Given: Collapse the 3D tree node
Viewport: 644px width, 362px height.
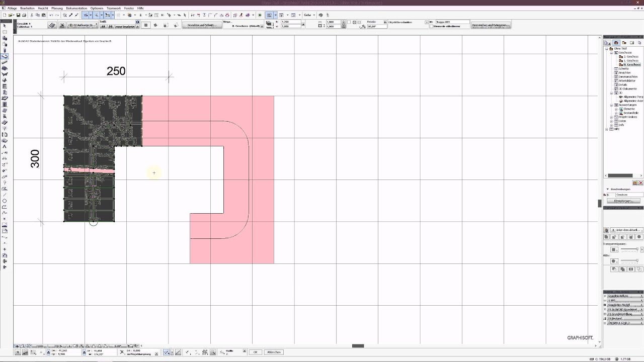Looking at the screenshot, I should point(611,93).
